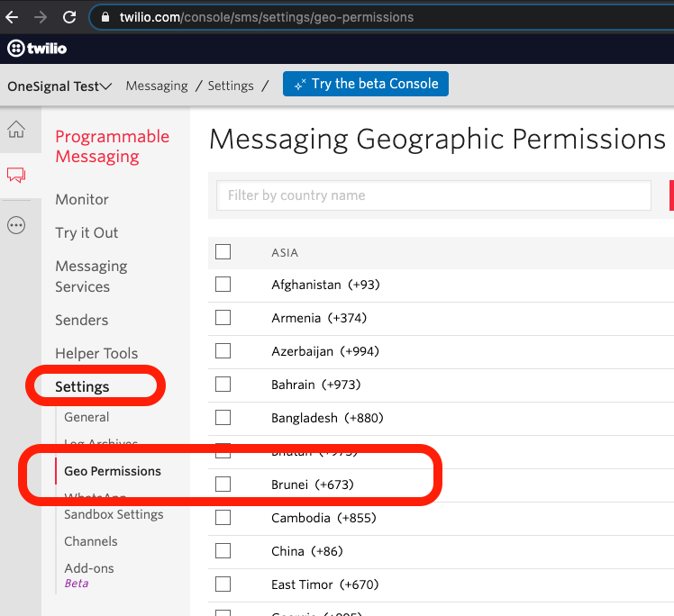Reload the page with the refresh icon

(69, 17)
